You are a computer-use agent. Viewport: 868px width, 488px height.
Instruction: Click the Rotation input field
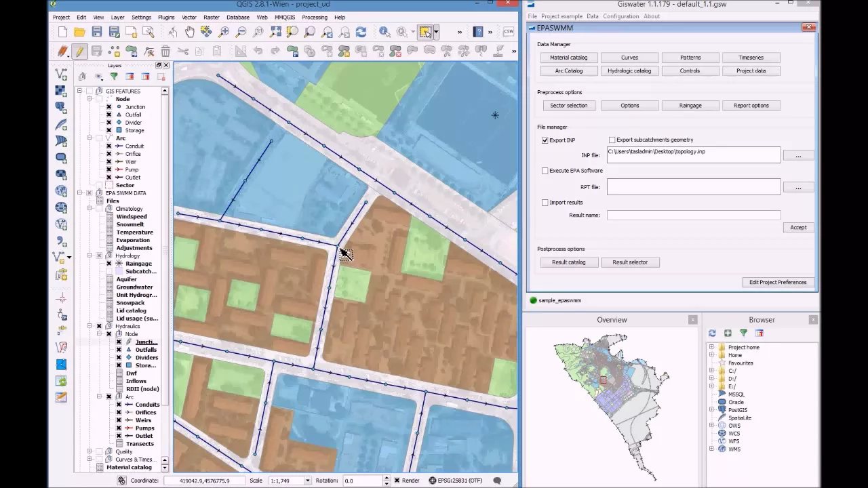point(362,481)
